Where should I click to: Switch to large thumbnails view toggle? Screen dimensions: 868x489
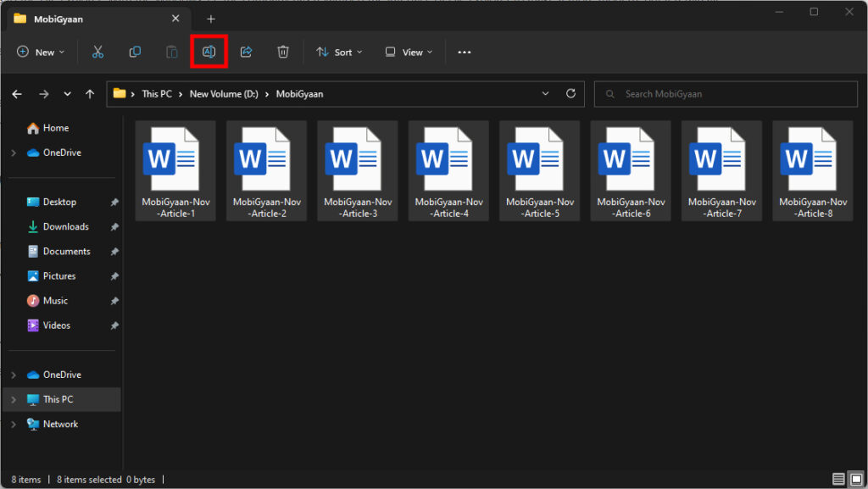pyautogui.click(x=855, y=480)
